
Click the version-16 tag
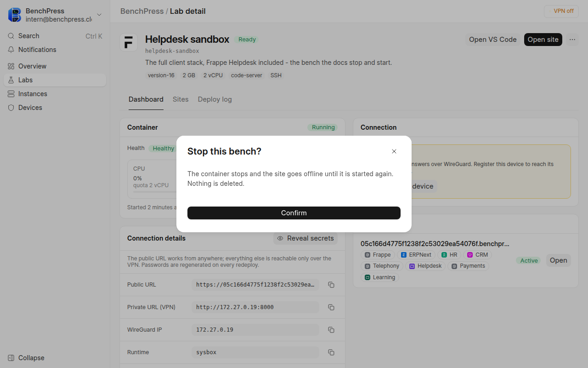click(x=161, y=75)
